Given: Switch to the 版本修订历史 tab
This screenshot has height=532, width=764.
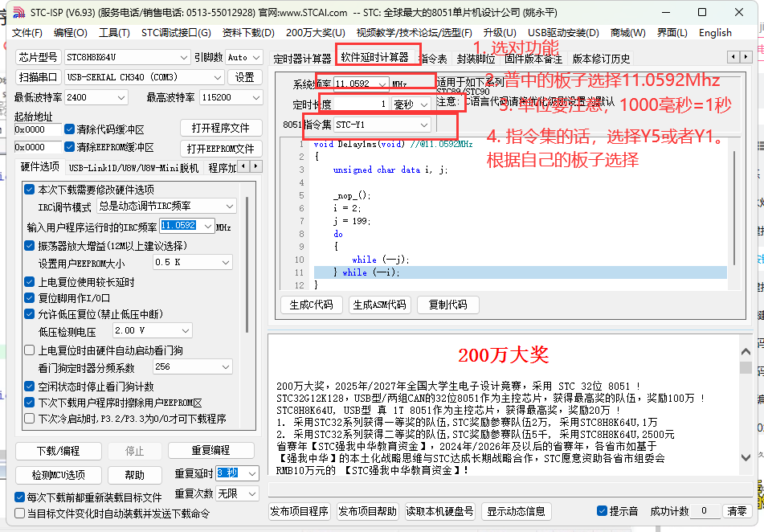Looking at the screenshot, I should pos(601,59).
